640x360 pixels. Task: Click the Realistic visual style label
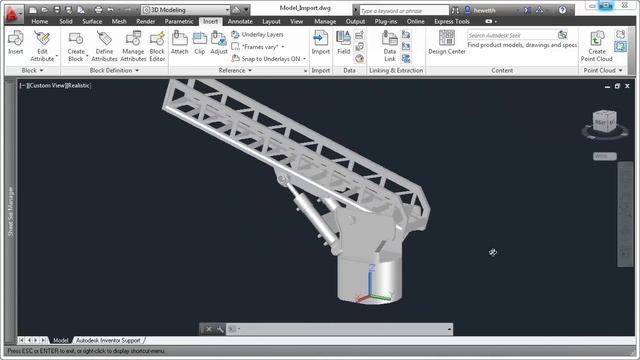pos(78,86)
